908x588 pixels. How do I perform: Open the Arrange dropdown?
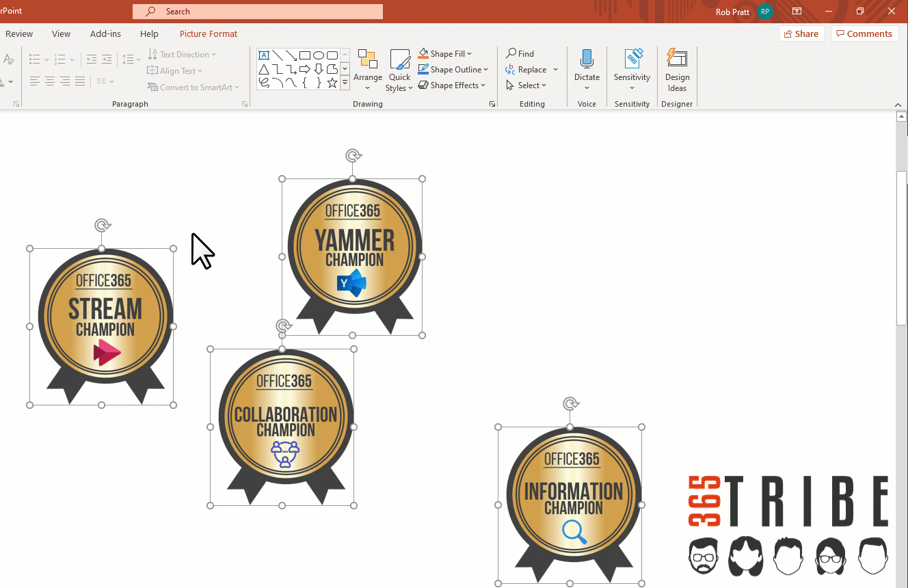coord(368,70)
